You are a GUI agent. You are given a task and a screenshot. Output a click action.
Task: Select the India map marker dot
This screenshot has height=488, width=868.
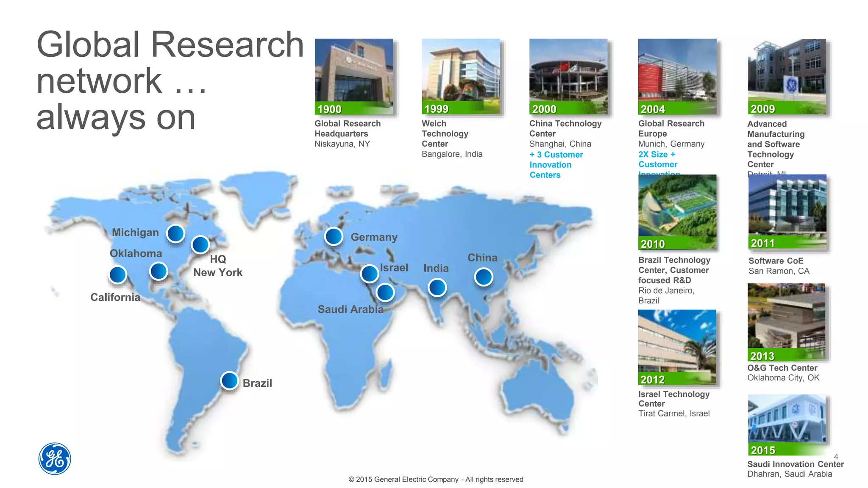(437, 288)
